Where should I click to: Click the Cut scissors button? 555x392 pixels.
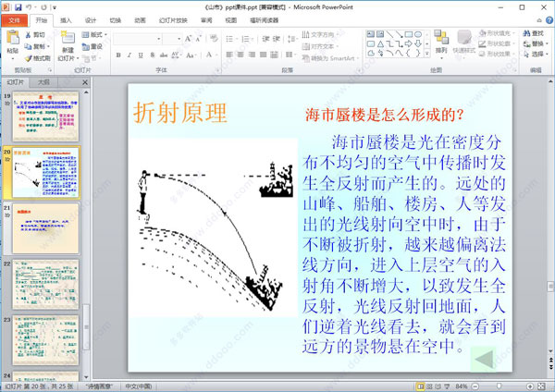click(x=35, y=35)
